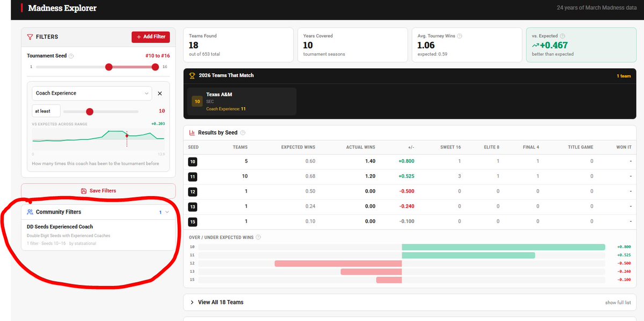This screenshot has height=321, width=644.
Task: Click the Community Filters people icon
Action: (x=30, y=212)
